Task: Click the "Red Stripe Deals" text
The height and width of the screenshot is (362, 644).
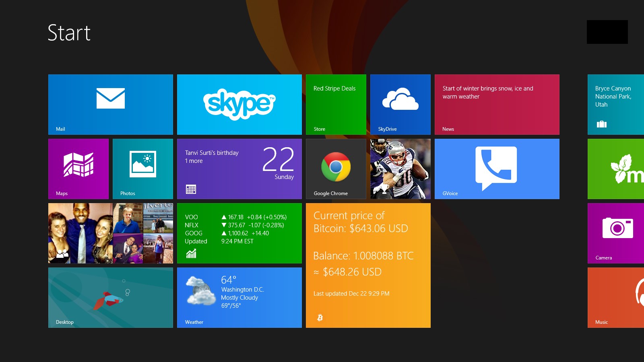Action: click(x=334, y=88)
